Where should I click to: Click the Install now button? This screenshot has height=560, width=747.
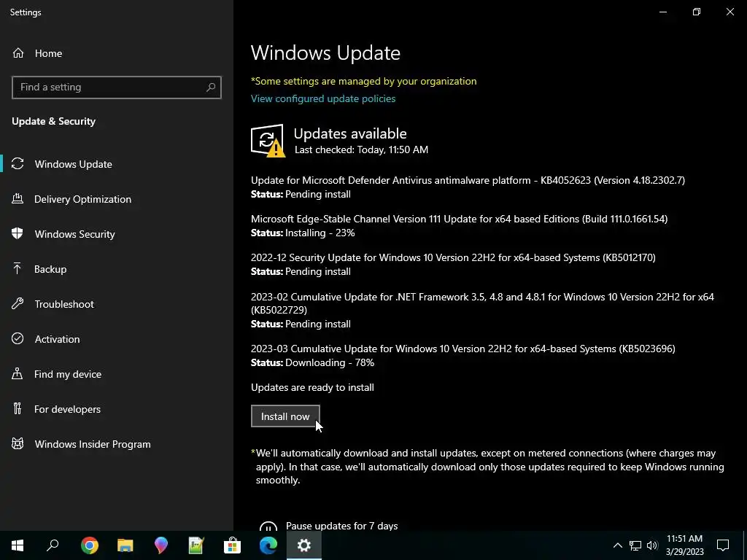click(x=285, y=416)
